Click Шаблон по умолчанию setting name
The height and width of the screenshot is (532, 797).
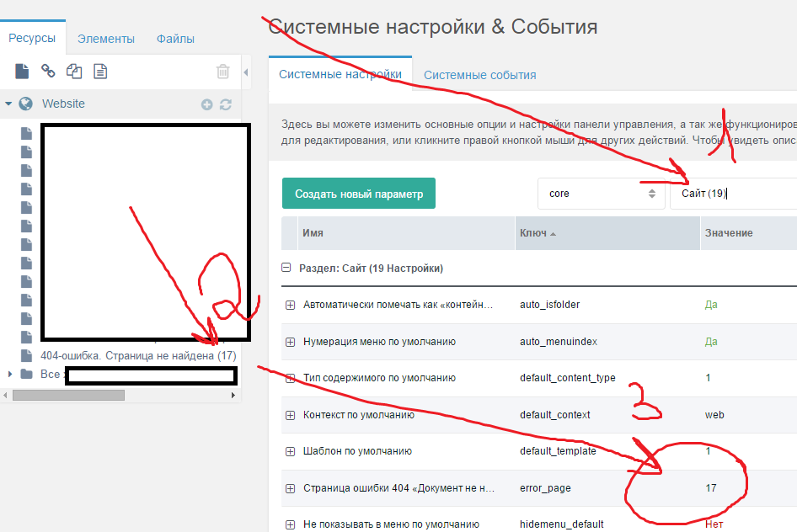[357, 451]
